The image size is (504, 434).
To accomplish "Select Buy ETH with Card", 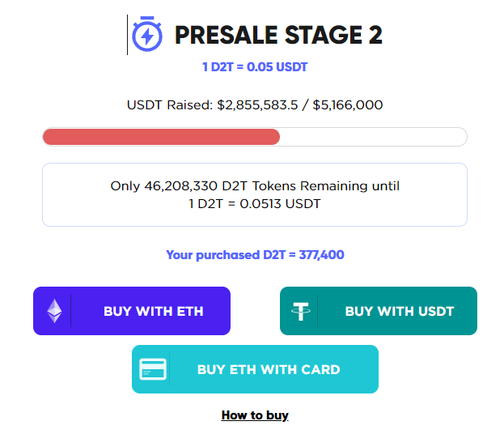I will pos(255,369).
